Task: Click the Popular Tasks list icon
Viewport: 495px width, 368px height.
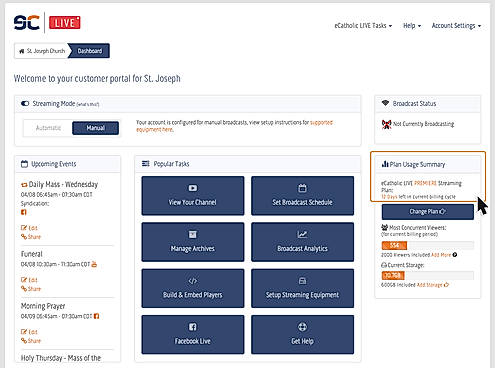Action: (146, 164)
